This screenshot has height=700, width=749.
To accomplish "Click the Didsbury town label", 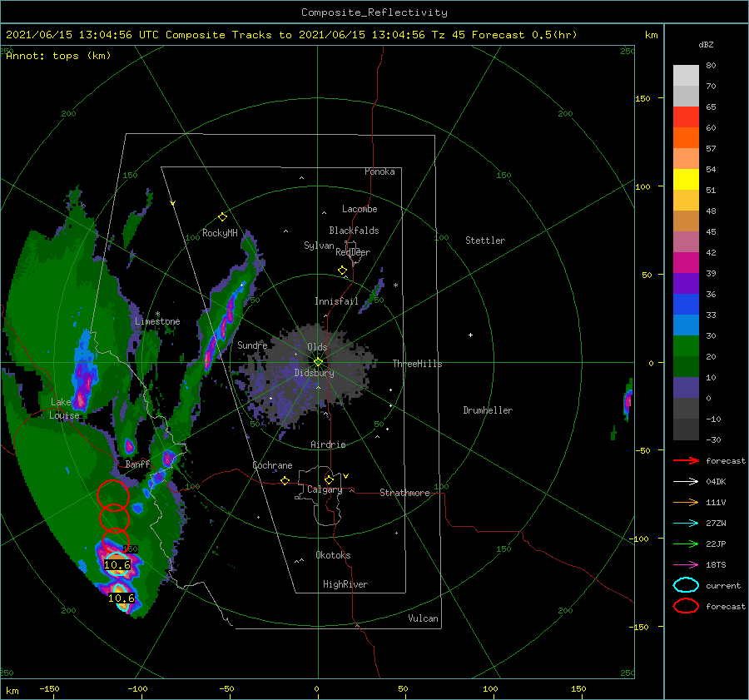I will point(315,373).
